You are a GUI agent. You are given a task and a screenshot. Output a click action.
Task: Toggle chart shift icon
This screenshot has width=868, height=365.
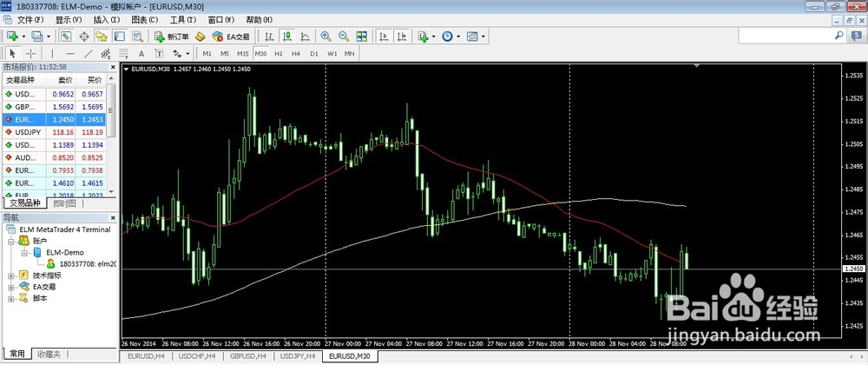(x=401, y=36)
